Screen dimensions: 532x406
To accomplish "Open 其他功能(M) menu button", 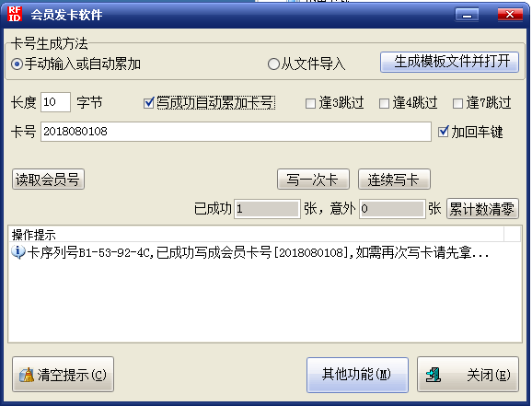I will pos(357,375).
